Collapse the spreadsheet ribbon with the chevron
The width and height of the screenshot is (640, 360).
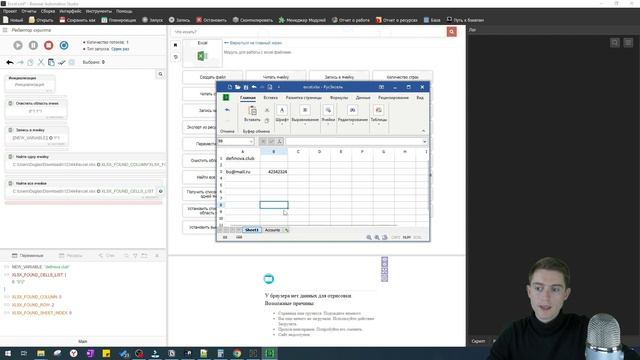point(423,131)
